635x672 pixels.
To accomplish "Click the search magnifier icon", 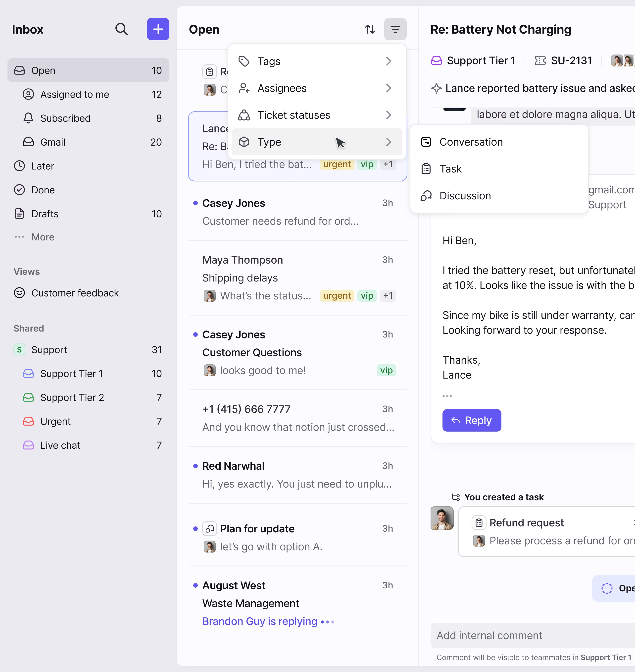I will click(121, 29).
